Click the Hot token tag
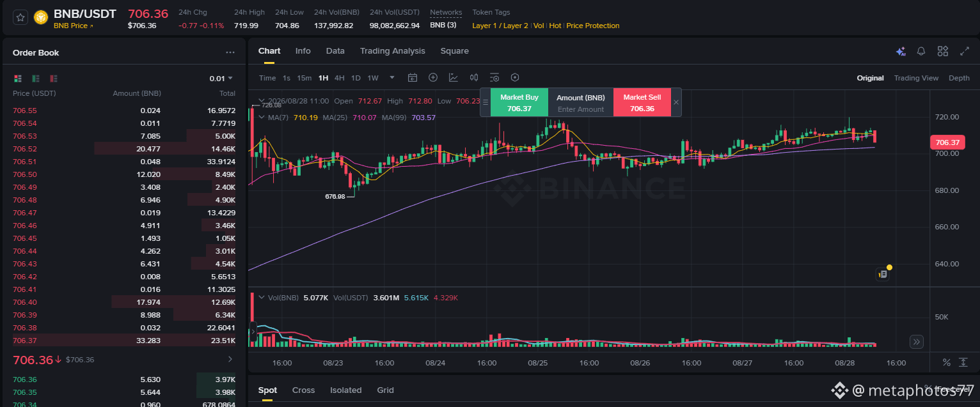This screenshot has height=407, width=980. [555, 26]
